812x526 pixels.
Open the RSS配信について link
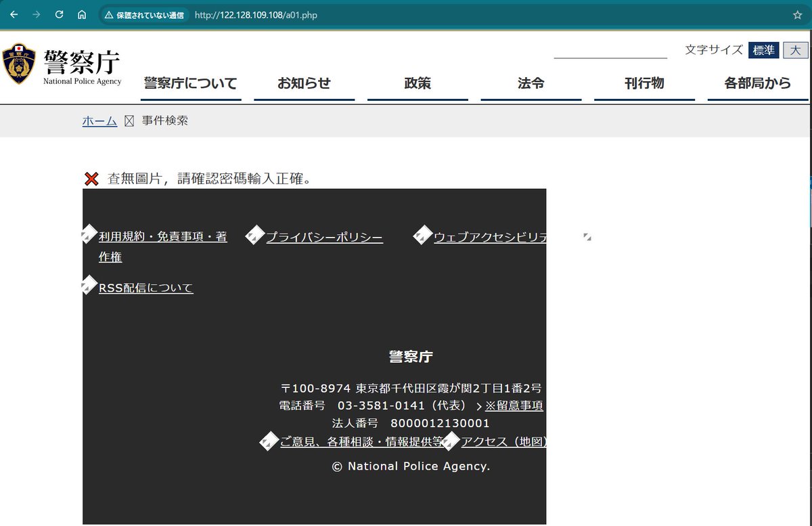coord(145,288)
